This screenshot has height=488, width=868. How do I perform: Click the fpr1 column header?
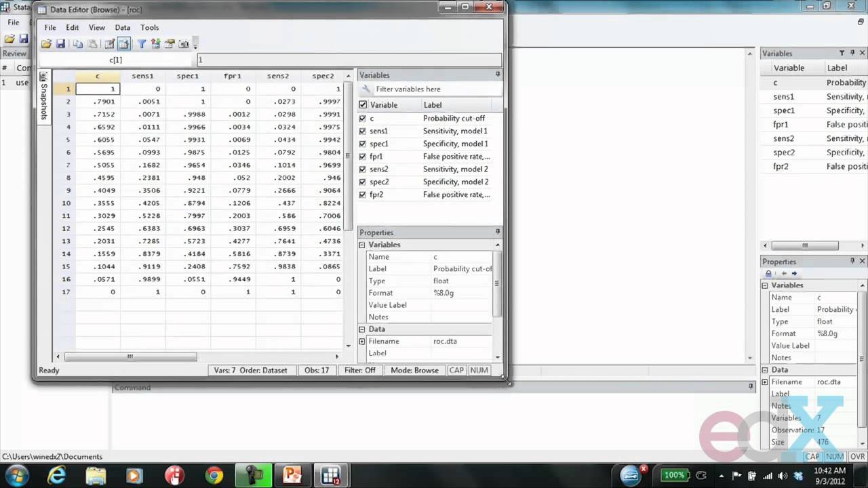[233, 76]
